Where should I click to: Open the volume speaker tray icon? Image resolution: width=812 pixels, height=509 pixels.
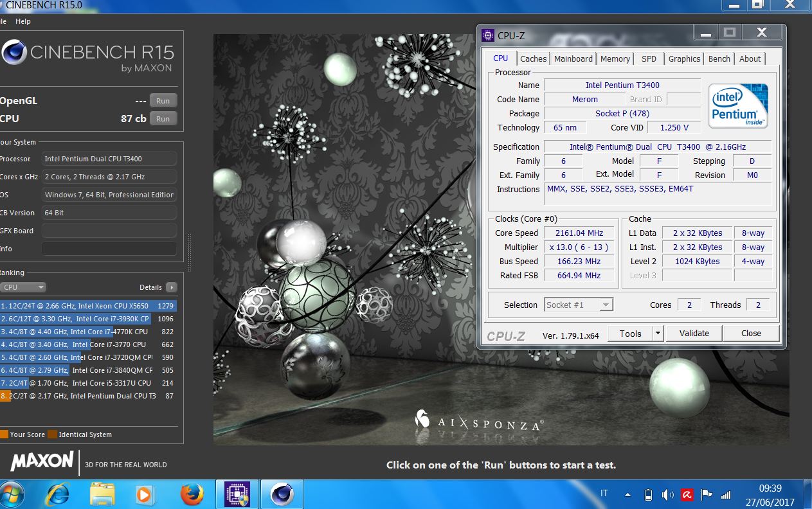click(667, 495)
